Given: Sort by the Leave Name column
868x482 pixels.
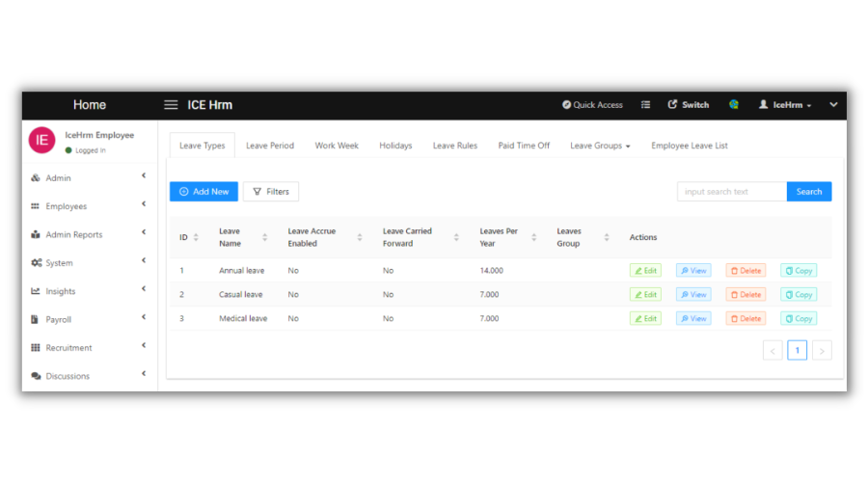Looking at the screenshot, I should pyautogui.click(x=264, y=237).
